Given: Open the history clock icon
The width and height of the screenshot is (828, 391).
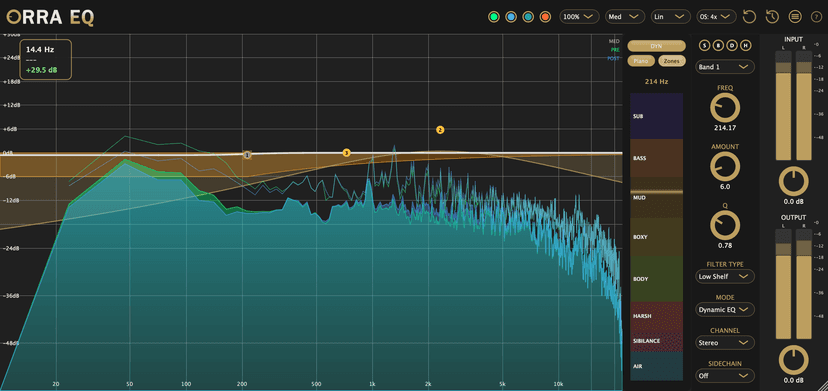Looking at the screenshot, I should pos(771,17).
